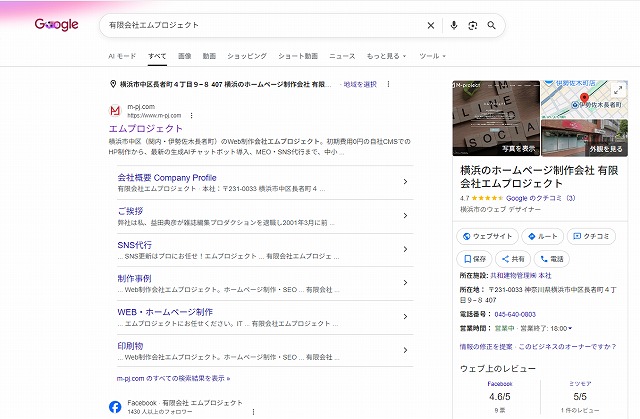Click chevron on 会社概要 Company Profile row
This screenshot has height=419, width=640.
click(405, 182)
